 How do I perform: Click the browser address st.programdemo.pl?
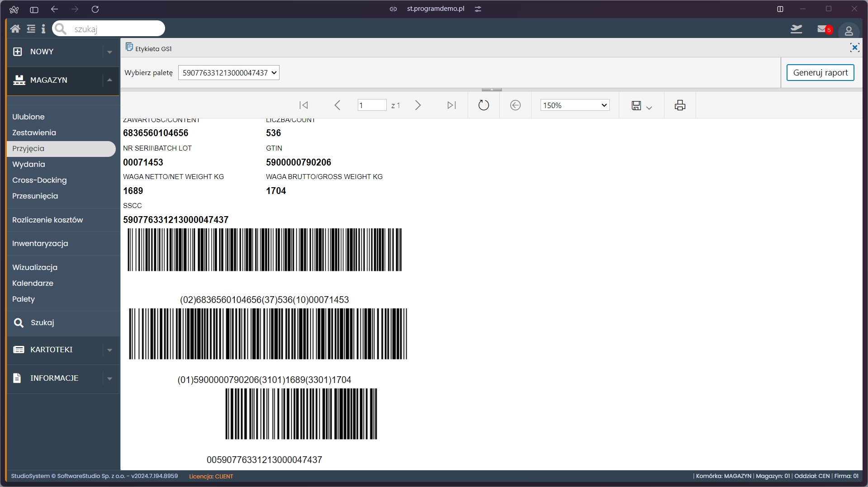point(435,9)
